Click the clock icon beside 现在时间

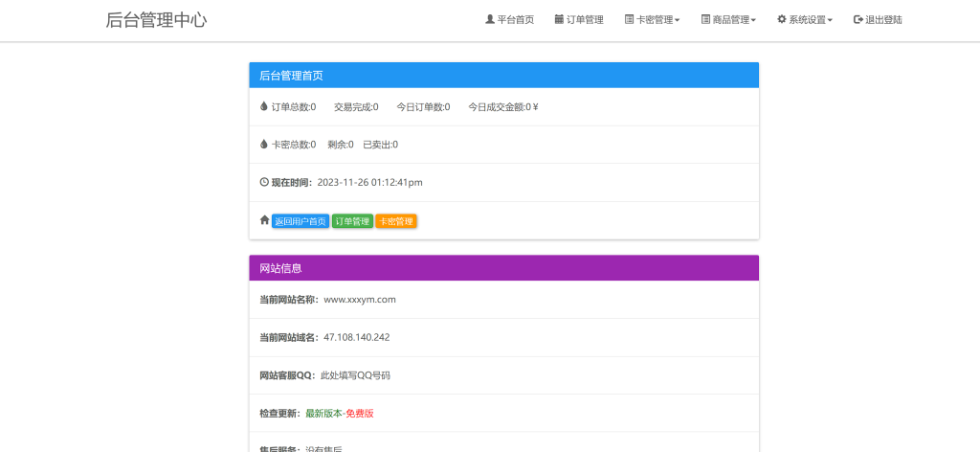tap(264, 182)
